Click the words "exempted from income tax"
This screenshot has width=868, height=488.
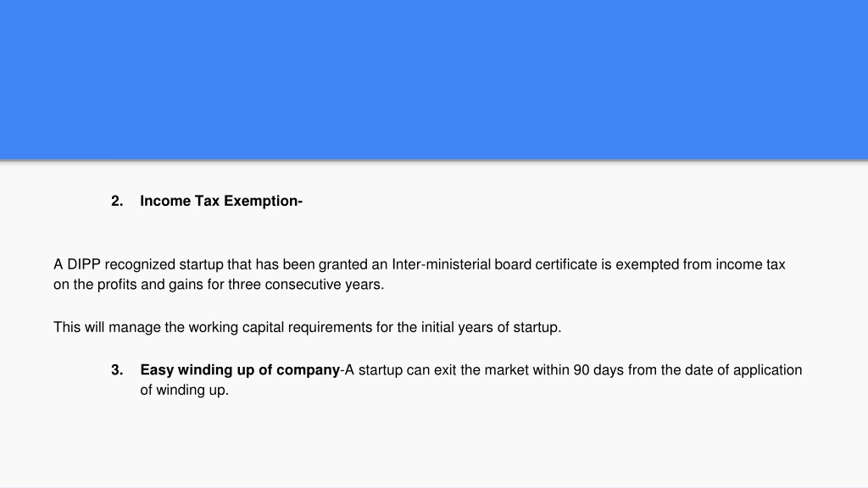700,264
